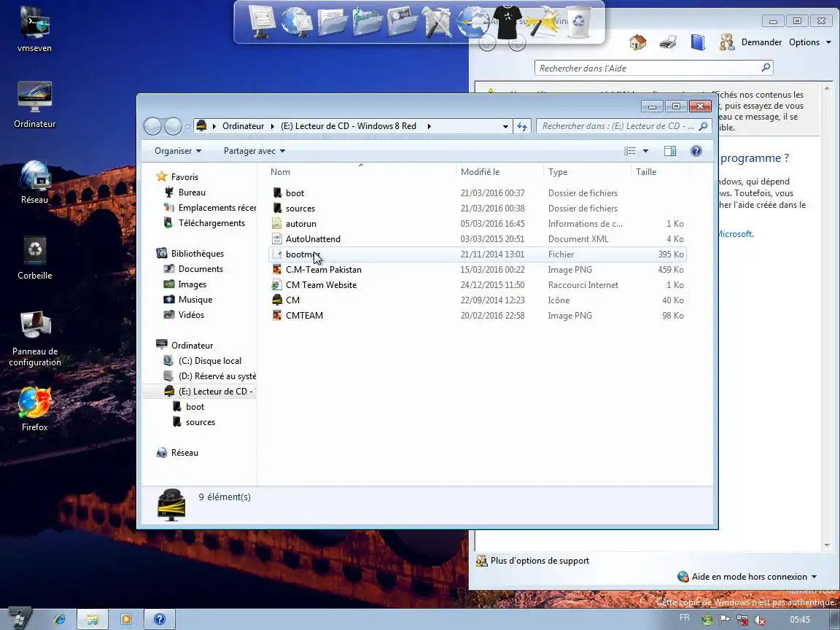840x630 pixels.
Task: Click the FR language indicator in taskbar
Action: (684, 618)
